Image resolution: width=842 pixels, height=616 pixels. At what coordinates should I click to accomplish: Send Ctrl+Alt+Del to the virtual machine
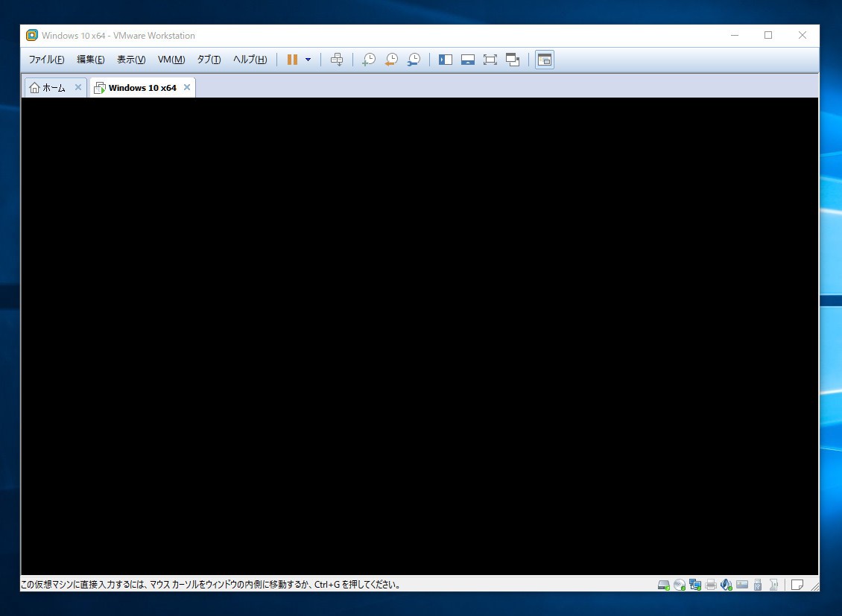(337, 60)
